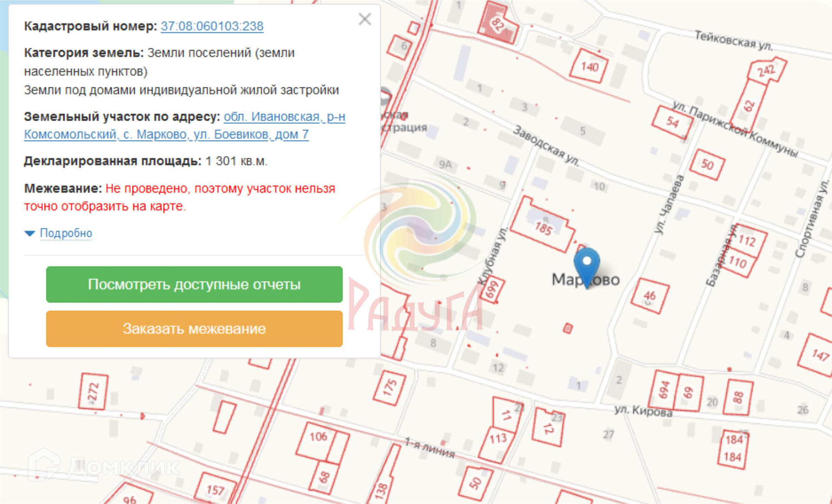
Task: Select parcel 147 on the map
Action: coord(820,355)
